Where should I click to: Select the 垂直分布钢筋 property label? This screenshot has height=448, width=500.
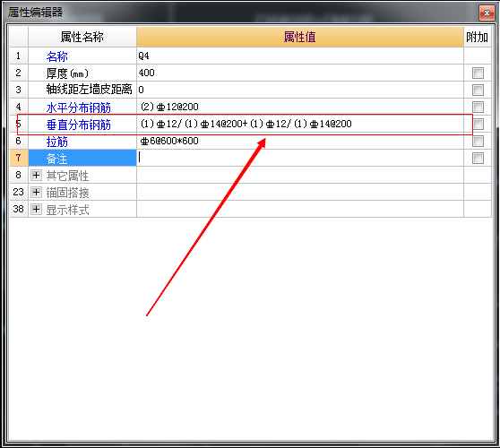pyautogui.click(x=79, y=125)
